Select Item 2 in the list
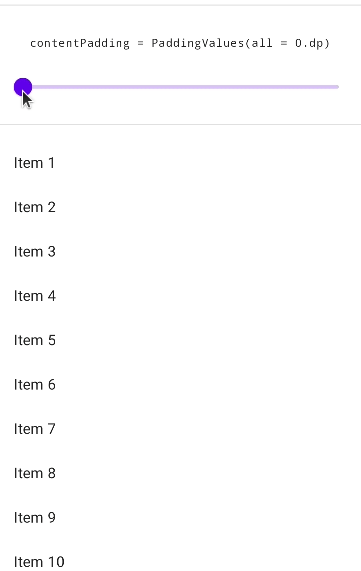Screen dimensions: 361x571 point(180,207)
